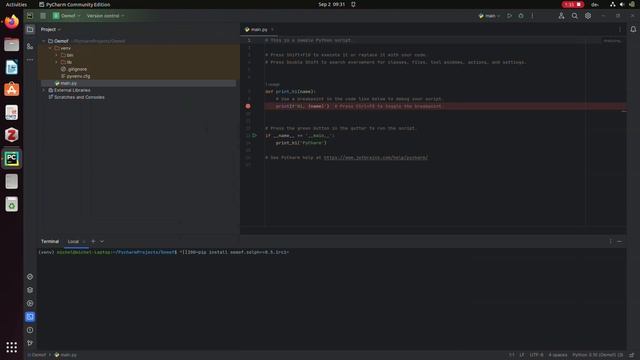Click the PyCharm logo window icon
Screen dimensions: 640x360
(x=30, y=16)
